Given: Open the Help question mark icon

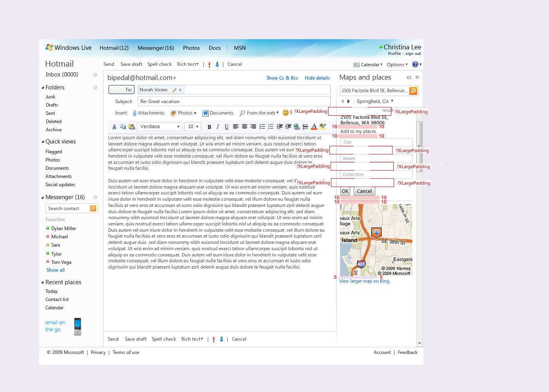Looking at the screenshot, I should [x=415, y=64].
